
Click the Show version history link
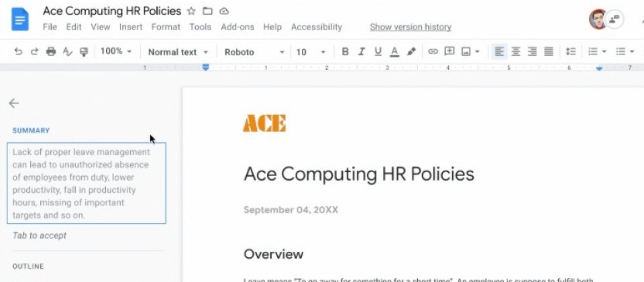click(411, 27)
